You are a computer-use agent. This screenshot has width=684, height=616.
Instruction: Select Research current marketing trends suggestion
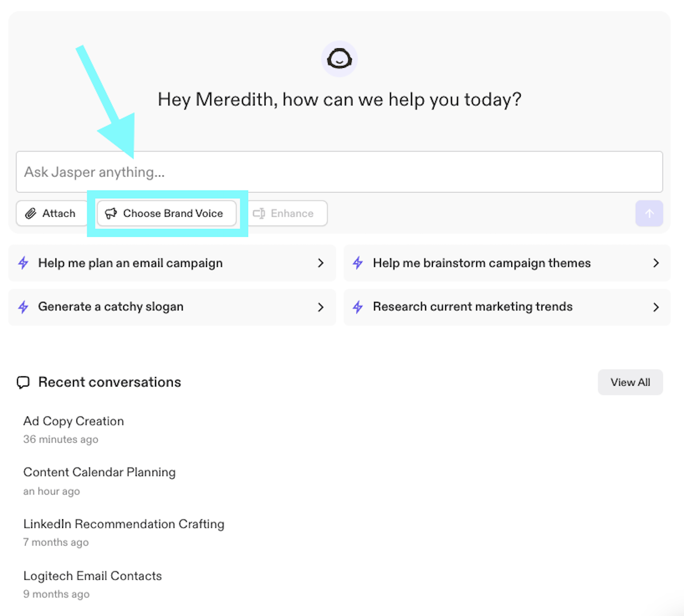(x=507, y=307)
